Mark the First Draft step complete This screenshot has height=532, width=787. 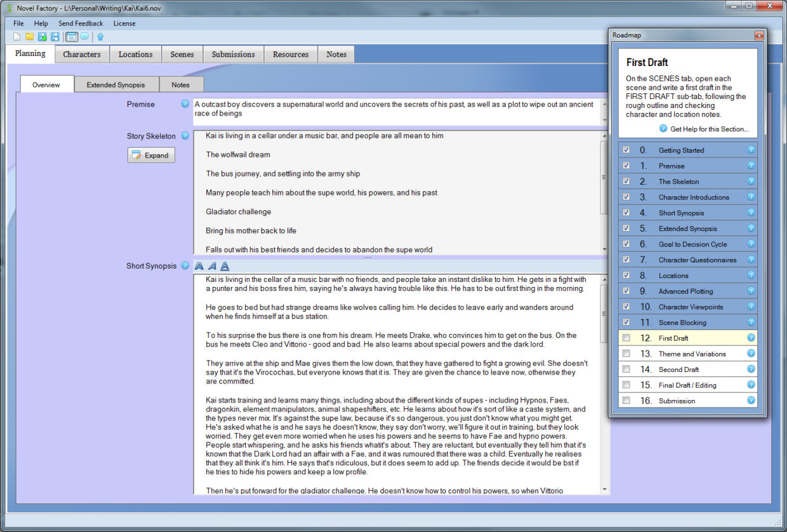(x=626, y=338)
